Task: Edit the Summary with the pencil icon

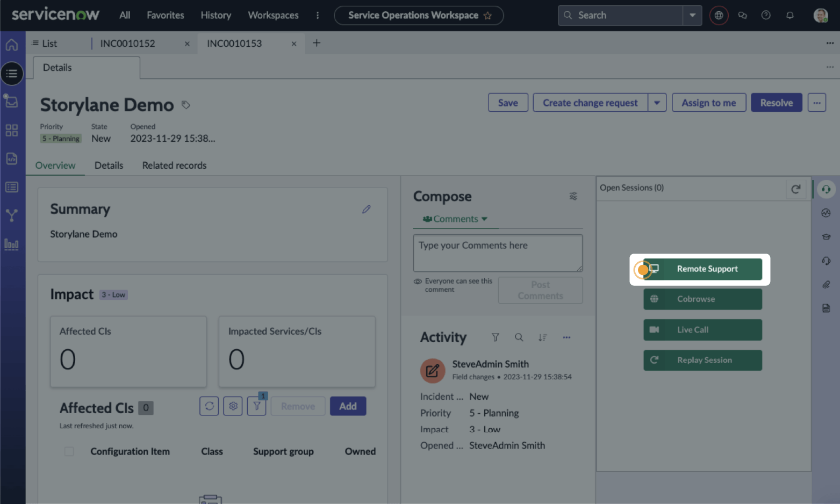Action: (x=366, y=209)
